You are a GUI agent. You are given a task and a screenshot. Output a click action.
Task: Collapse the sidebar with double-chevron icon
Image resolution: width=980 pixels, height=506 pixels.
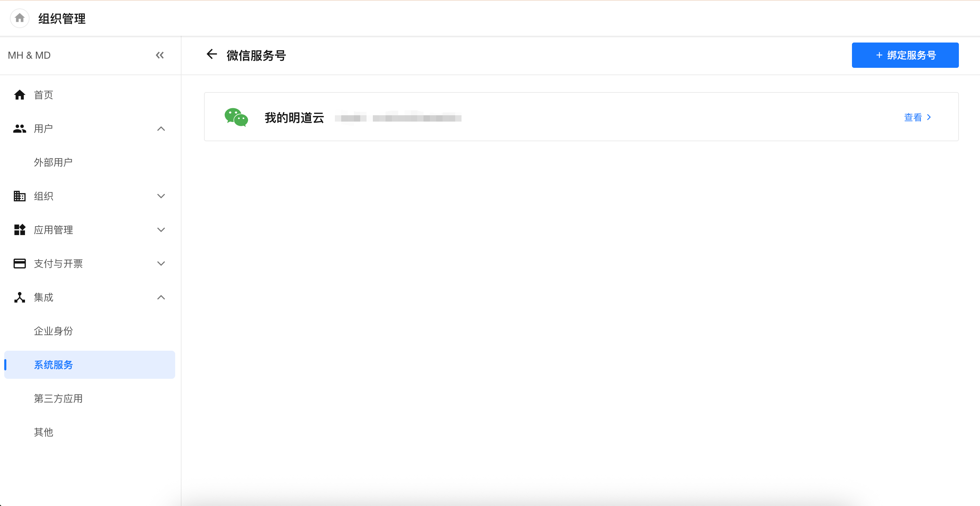click(160, 55)
